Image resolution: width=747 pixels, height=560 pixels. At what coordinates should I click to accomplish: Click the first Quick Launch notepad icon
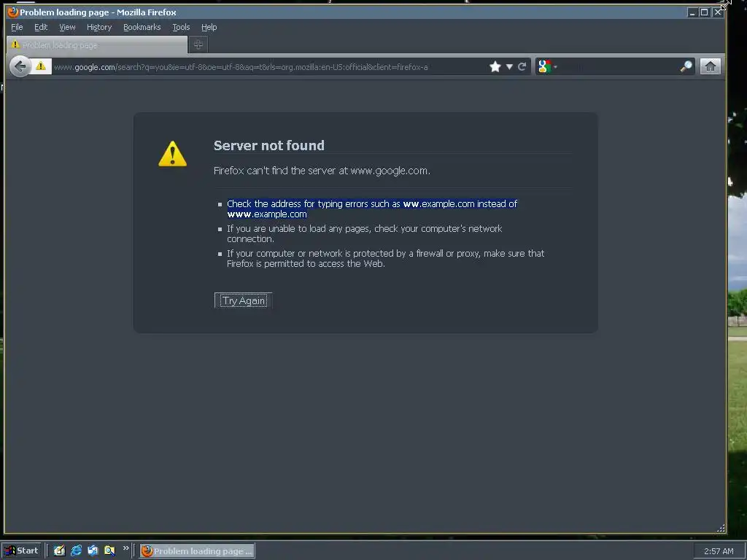coord(60,551)
